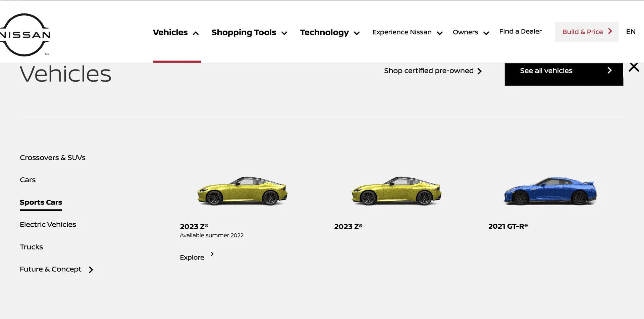
Task: Open the blue 2021 GT-R thumbnail
Action: 550,191
